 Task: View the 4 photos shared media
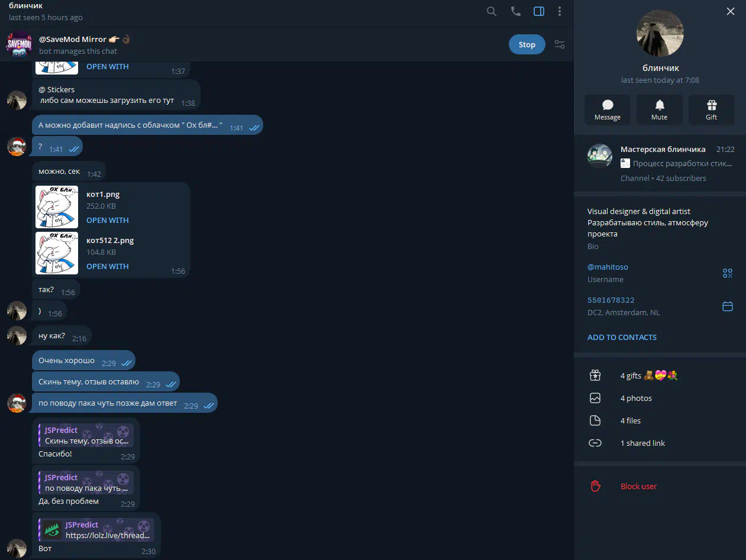point(660,398)
